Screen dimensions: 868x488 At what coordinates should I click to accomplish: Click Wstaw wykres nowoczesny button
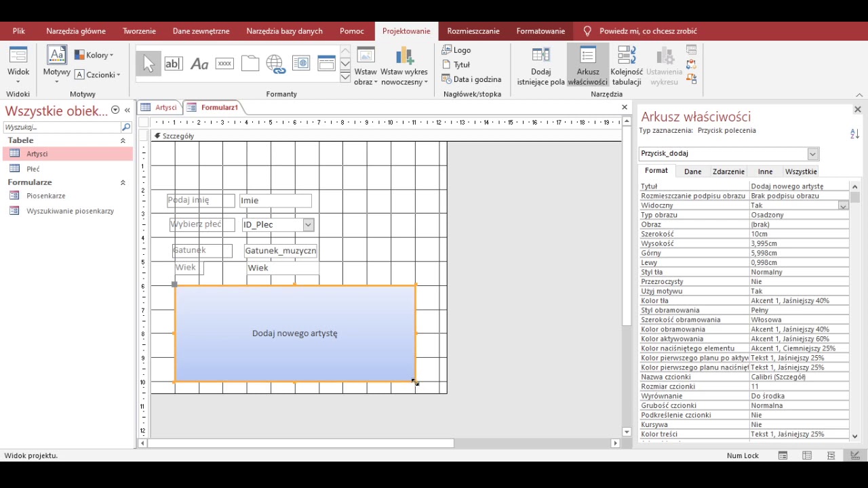pyautogui.click(x=404, y=66)
